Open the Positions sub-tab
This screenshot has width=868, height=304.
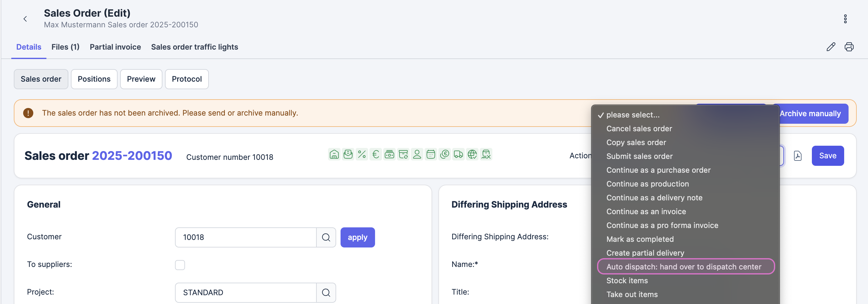94,79
